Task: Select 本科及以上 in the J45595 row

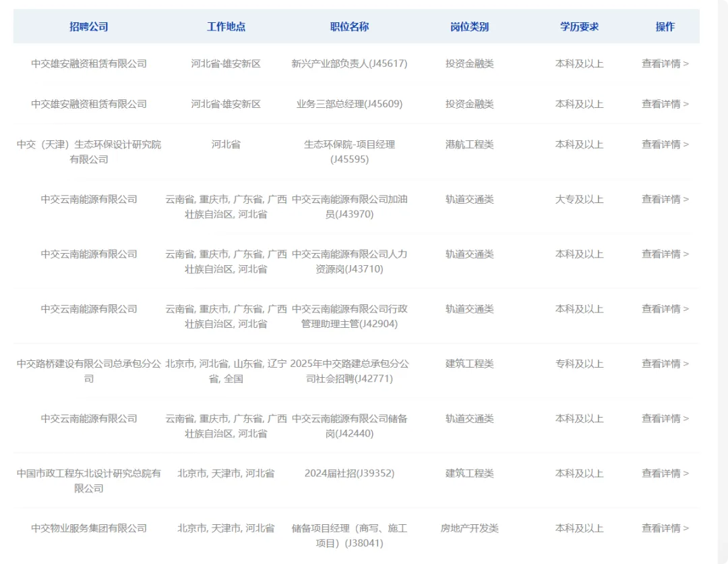Action: pos(579,144)
